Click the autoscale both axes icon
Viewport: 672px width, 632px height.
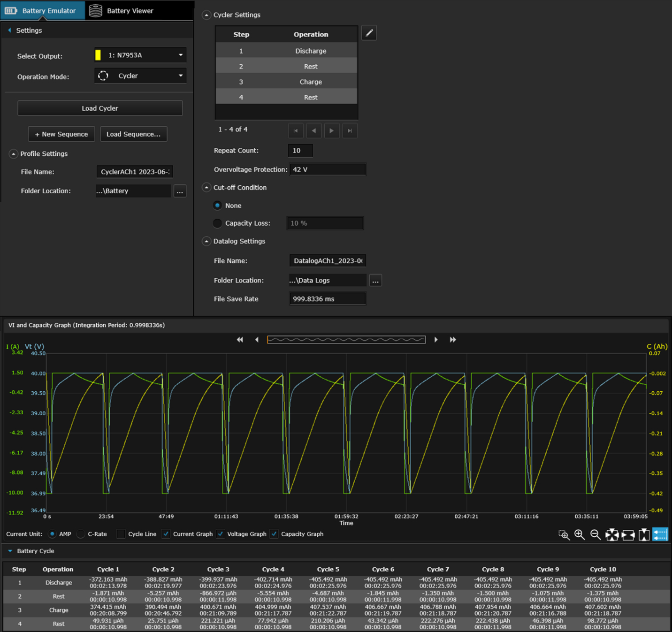[x=612, y=535]
